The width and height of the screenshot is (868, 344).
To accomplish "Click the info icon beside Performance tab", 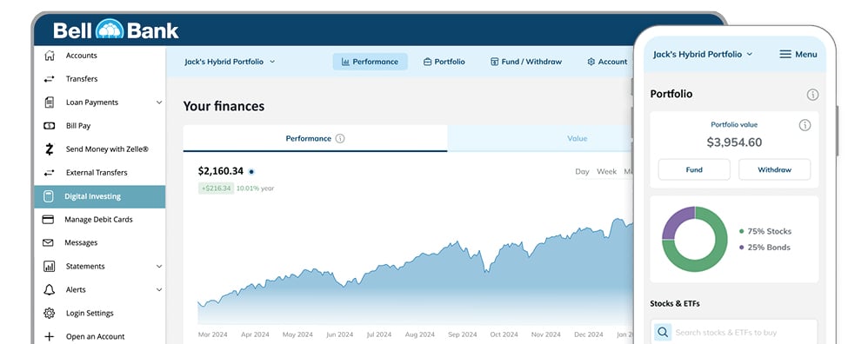I will [340, 139].
